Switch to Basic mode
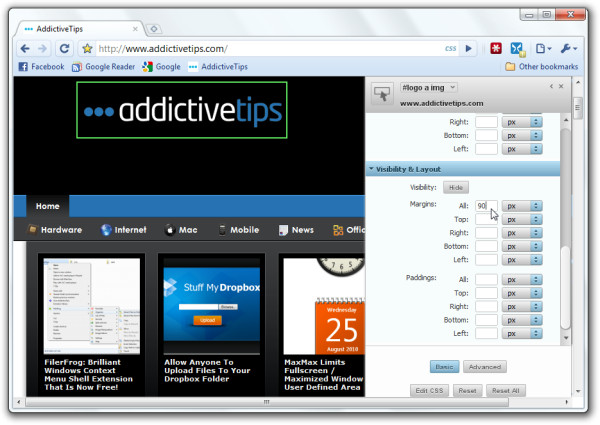 click(444, 367)
